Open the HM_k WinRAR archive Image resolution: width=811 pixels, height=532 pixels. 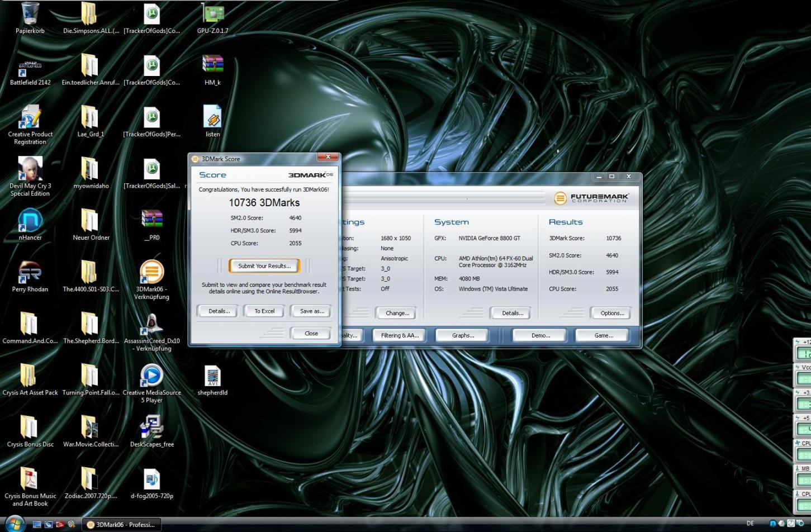coord(212,70)
